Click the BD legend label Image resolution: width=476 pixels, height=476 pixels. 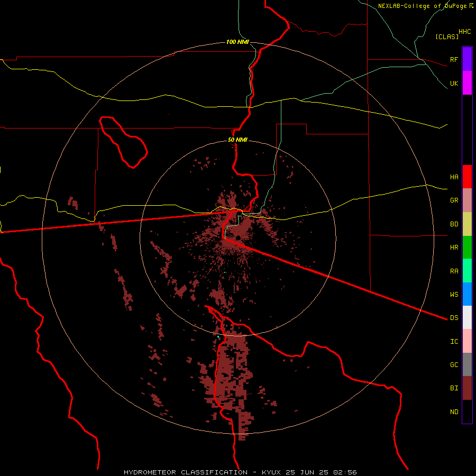point(454,224)
